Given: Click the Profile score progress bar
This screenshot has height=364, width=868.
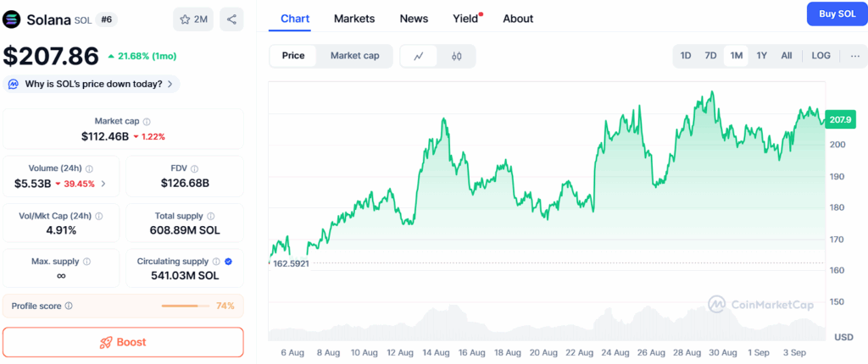Looking at the screenshot, I should pyautogui.click(x=186, y=306).
